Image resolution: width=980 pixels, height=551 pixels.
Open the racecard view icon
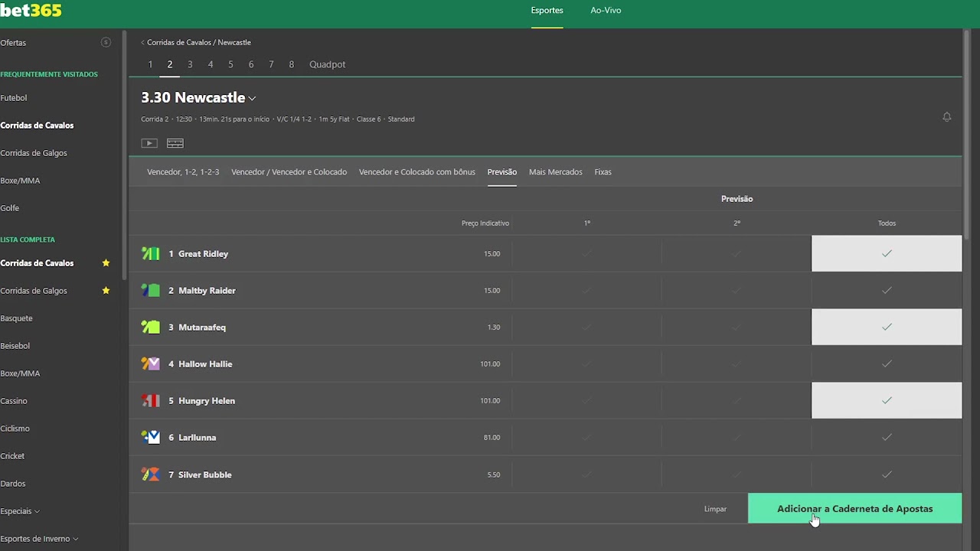coord(175,143)
